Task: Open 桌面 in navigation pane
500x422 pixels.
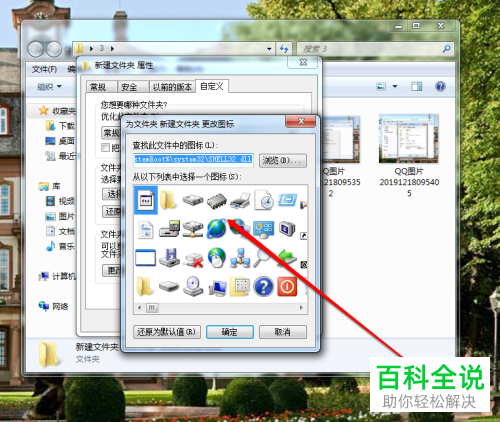Action: point(60,141)
